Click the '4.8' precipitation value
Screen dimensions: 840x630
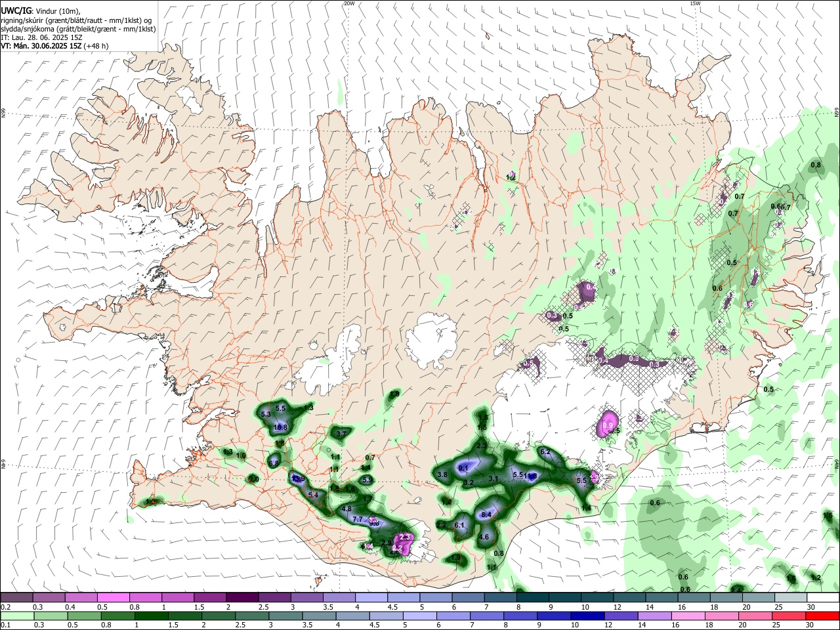346,509
